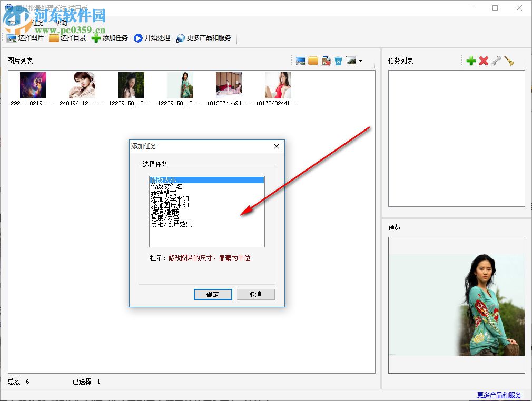
Task: Open the 帮助 menu
Action: click(60, 23)
